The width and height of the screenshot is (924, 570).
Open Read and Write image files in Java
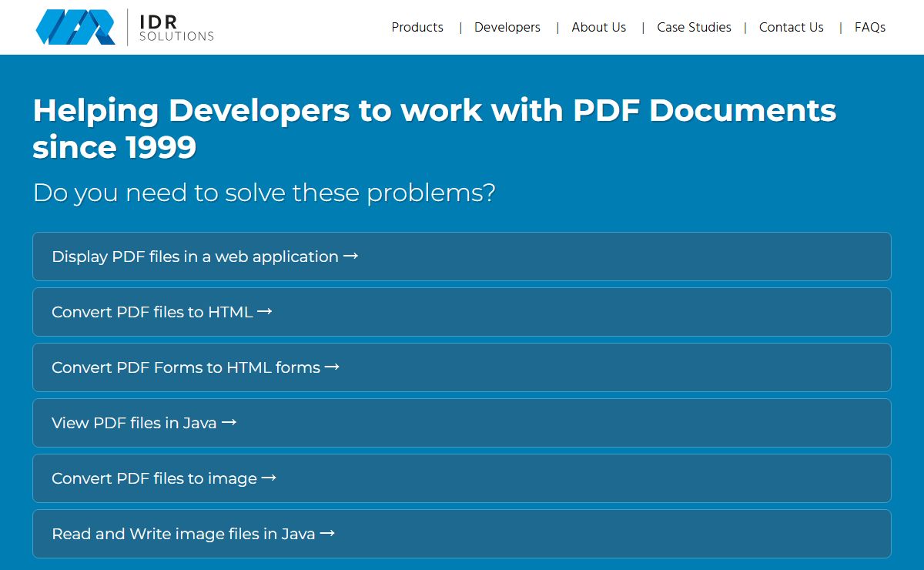pyautogui.click(x=462, y=534)
